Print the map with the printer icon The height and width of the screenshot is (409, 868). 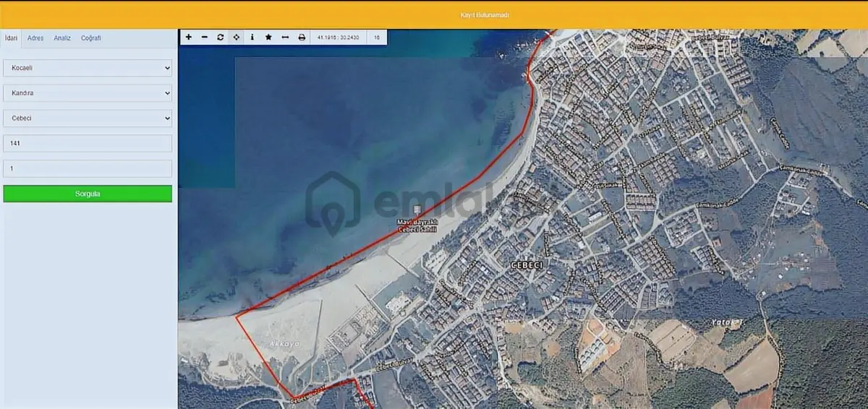(x=302, y=37)
